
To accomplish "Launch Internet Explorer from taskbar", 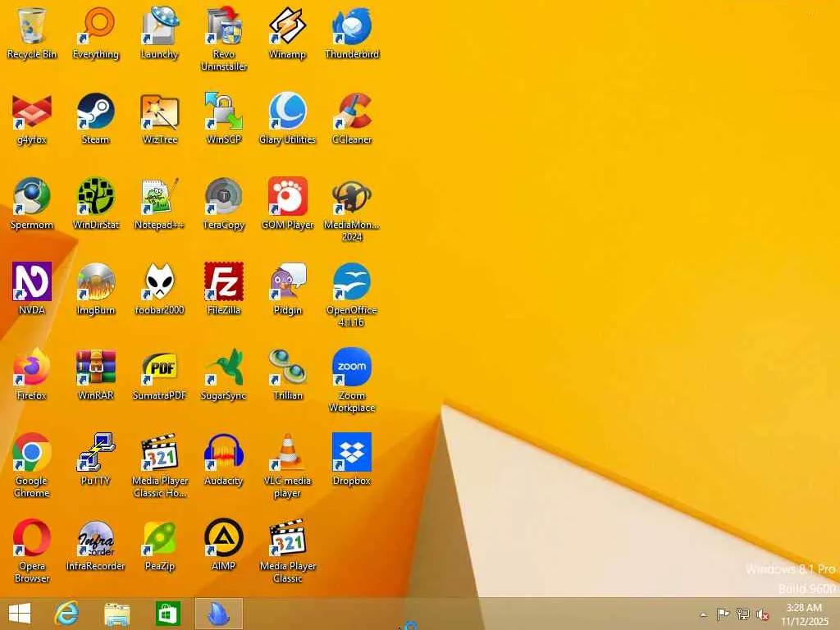I will [67, 614].
